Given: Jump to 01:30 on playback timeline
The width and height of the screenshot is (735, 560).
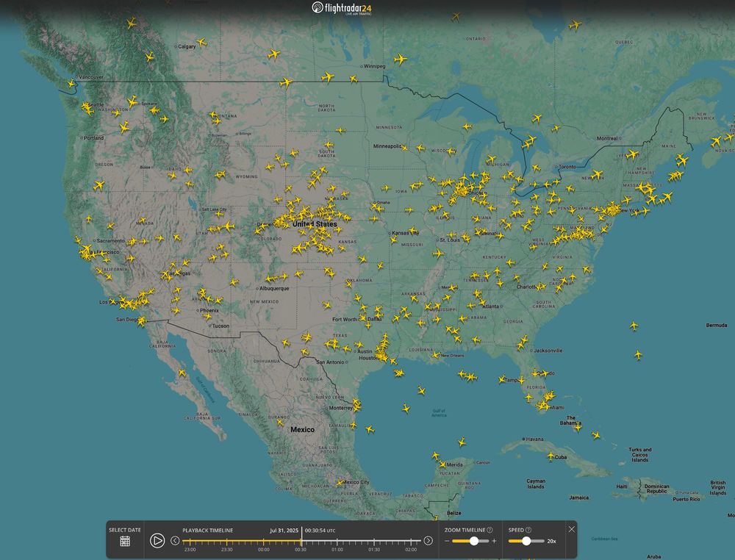Looking at the screenshot, I should 374,549.
